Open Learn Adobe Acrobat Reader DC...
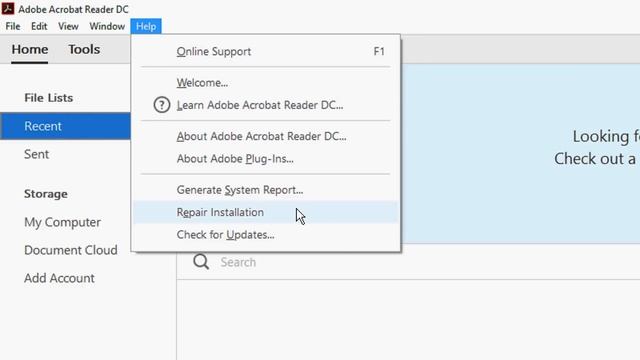 coord(265,105)
